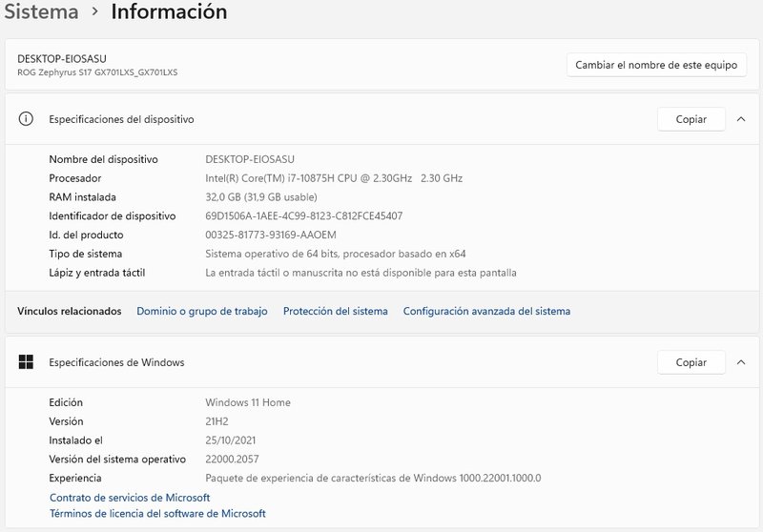
Task: Click the Especificaciones de Windows heading
Action: click(x=116, y=362)
